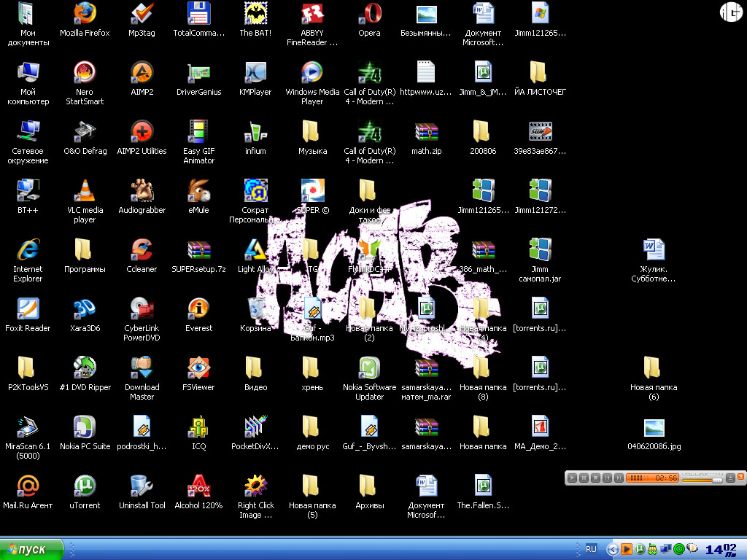
Task: Open TotalCommander shortcut icon
Action: pyautogui.click(x=198, y=20)
